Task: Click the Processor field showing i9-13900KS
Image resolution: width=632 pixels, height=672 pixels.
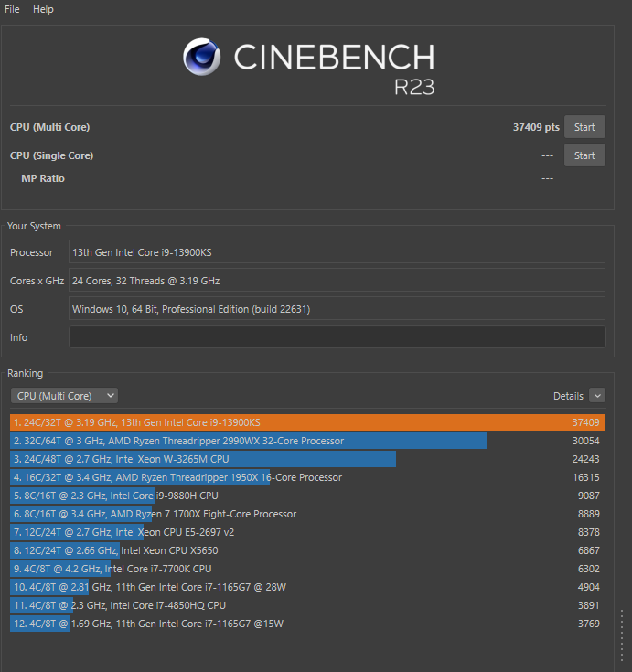Action: tap(337, 252)
